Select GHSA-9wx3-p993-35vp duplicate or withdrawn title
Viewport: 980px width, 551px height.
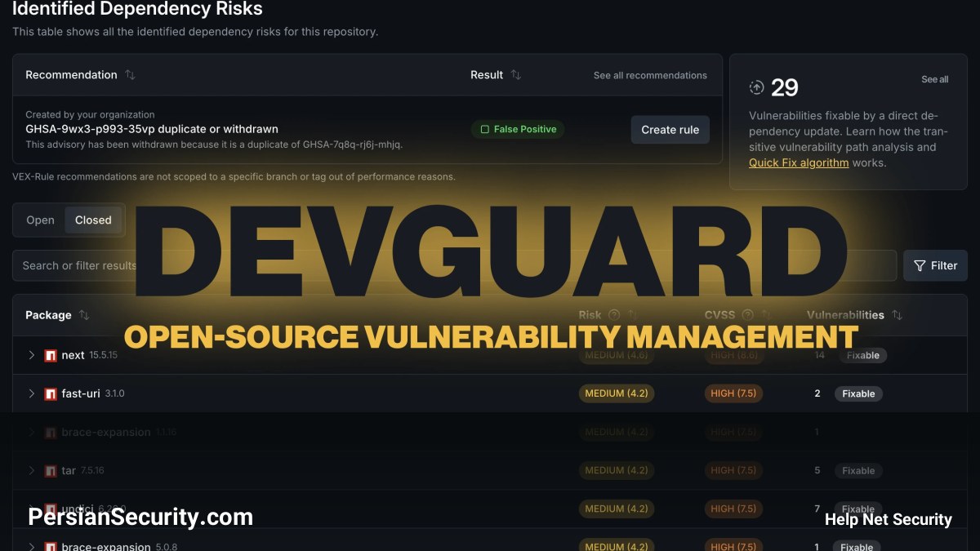[x=152, y=129]
